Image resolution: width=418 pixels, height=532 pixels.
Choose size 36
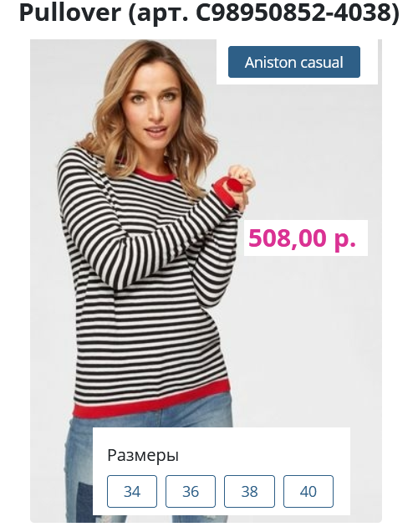click(x=191, y=491)
